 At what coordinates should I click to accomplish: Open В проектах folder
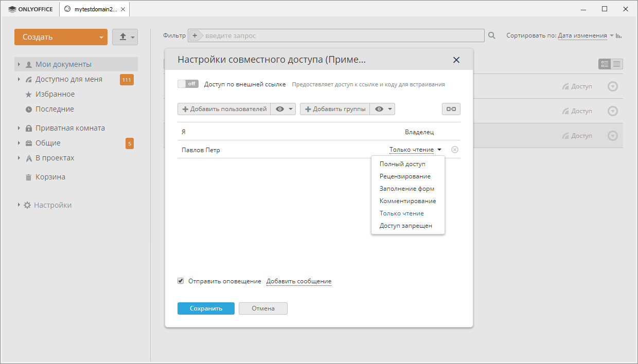(x=55, y=158)
